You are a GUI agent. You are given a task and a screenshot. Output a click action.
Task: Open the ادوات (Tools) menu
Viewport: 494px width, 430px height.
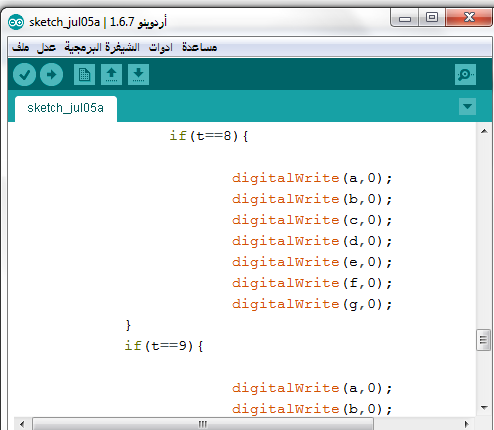(x=161, y=47)
